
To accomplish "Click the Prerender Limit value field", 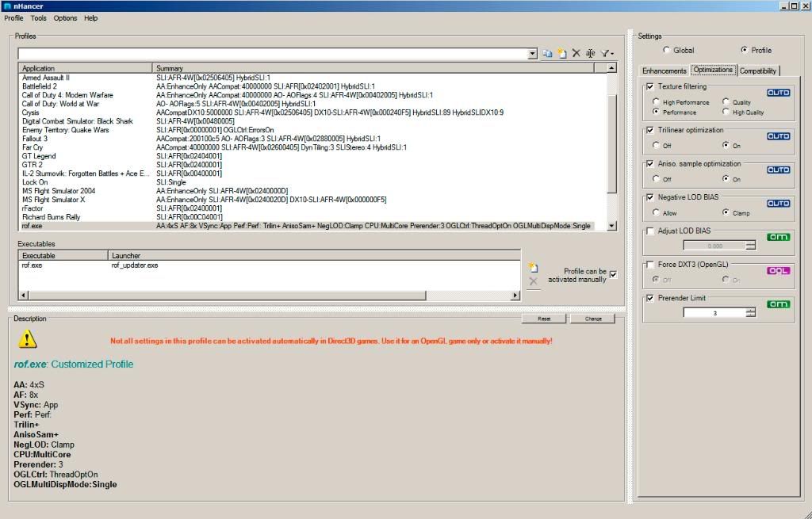I will (714, 312).
